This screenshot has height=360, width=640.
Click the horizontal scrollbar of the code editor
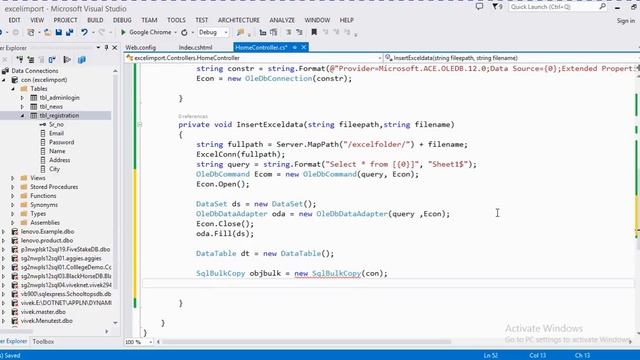tap(306, 342)
